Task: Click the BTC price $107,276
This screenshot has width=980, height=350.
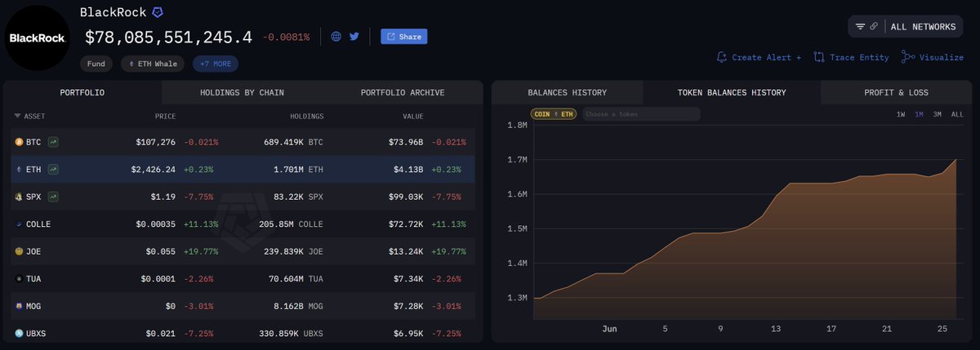Action: [156, 142]
